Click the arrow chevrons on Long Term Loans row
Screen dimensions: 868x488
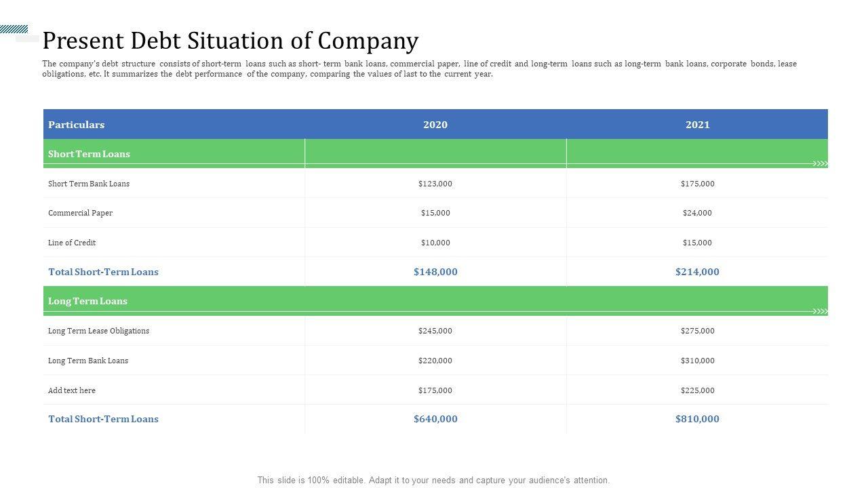point(821,312)
